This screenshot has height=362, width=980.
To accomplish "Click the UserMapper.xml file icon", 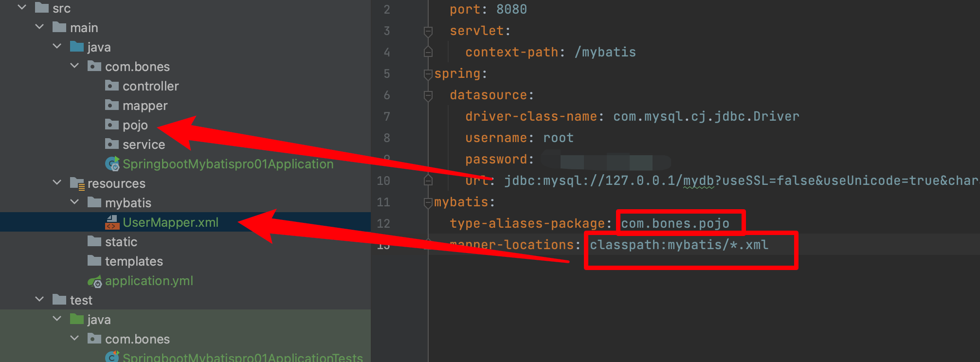I will point(112,222).
